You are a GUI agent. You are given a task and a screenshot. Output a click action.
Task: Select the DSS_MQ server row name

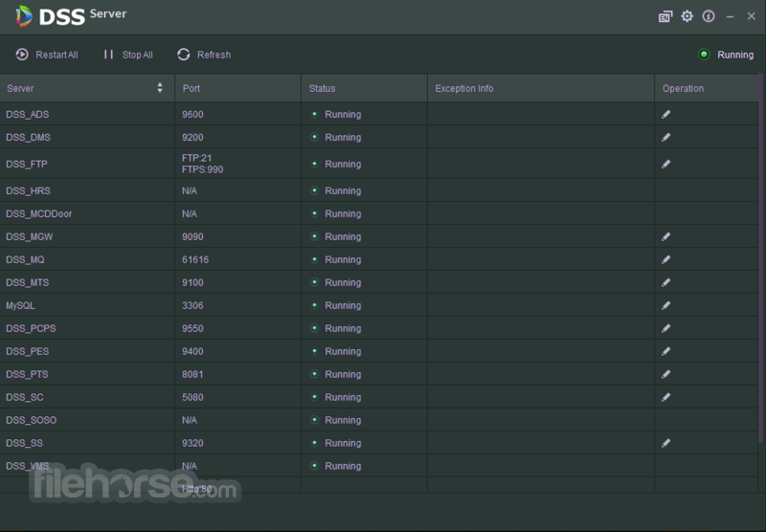pos(25,259)
